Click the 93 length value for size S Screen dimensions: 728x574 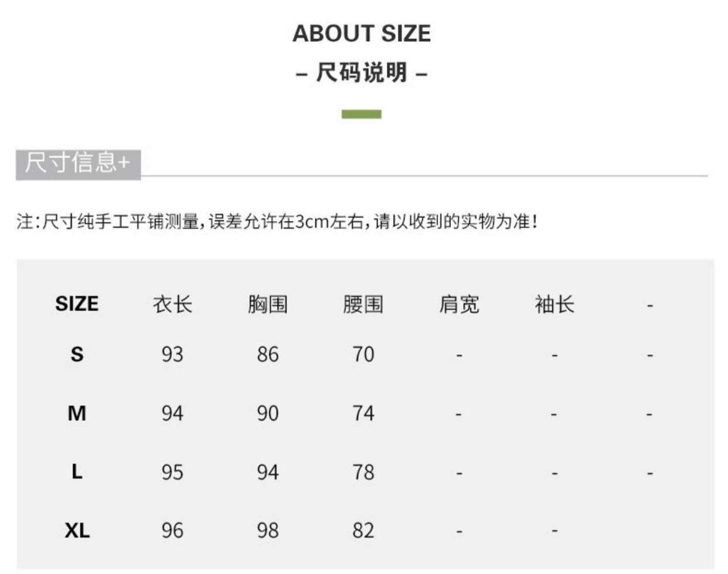[172, 354]
